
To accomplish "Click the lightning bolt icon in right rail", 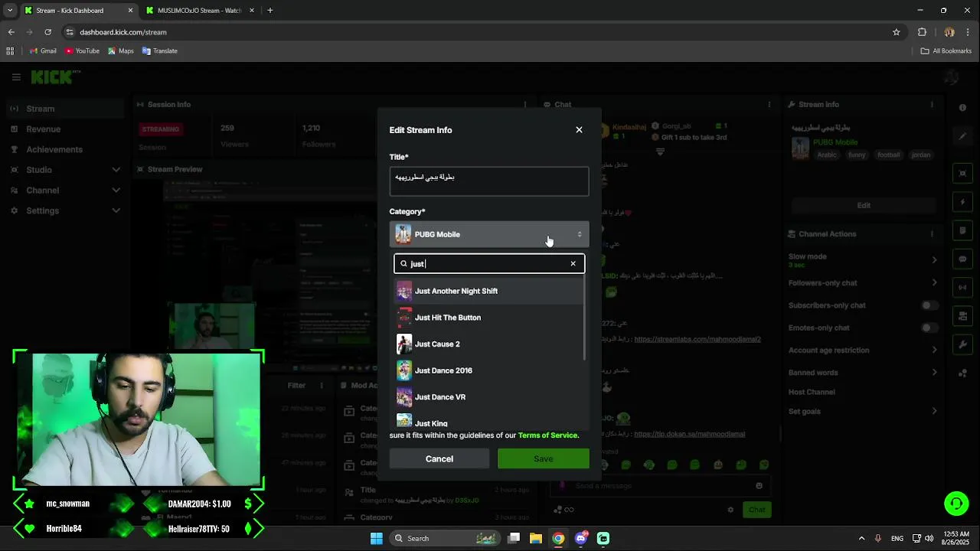I will tap(962, 203).
